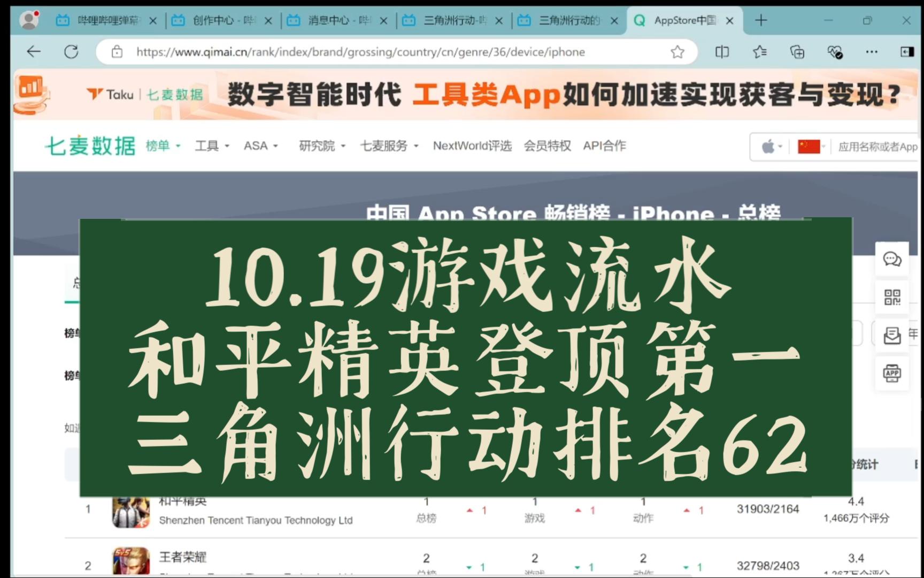924x578 pixels.
Task: Open split screen view icon
Action: click(x=722, y=52)
